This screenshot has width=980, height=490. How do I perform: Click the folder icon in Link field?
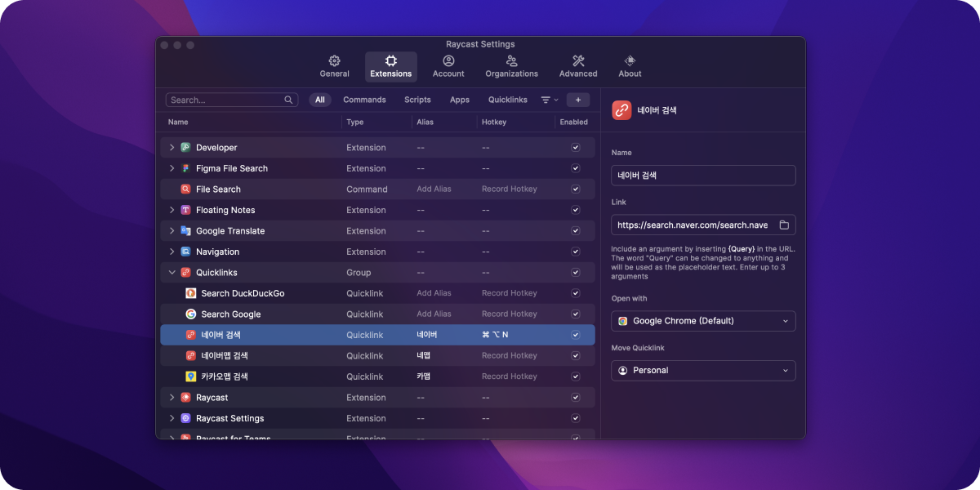[x=784, y=225]
